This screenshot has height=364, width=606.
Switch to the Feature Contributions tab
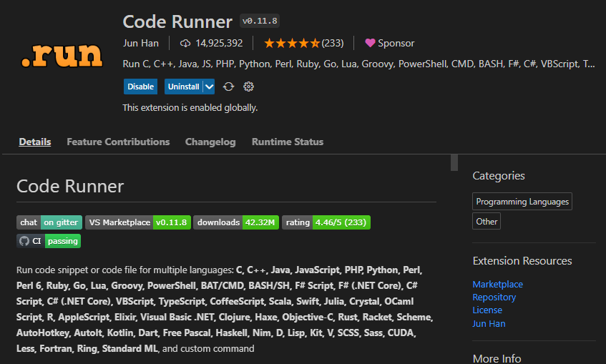tap(118, 142)
